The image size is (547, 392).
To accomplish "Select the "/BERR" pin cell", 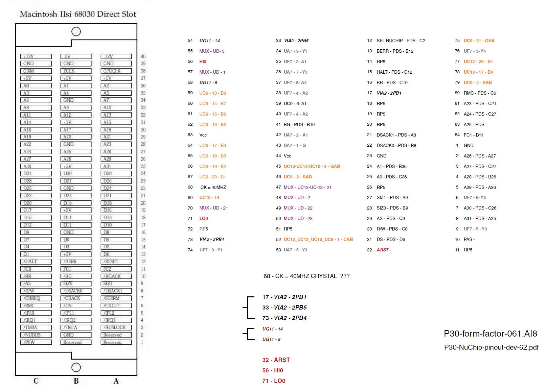I will (76, 262).
